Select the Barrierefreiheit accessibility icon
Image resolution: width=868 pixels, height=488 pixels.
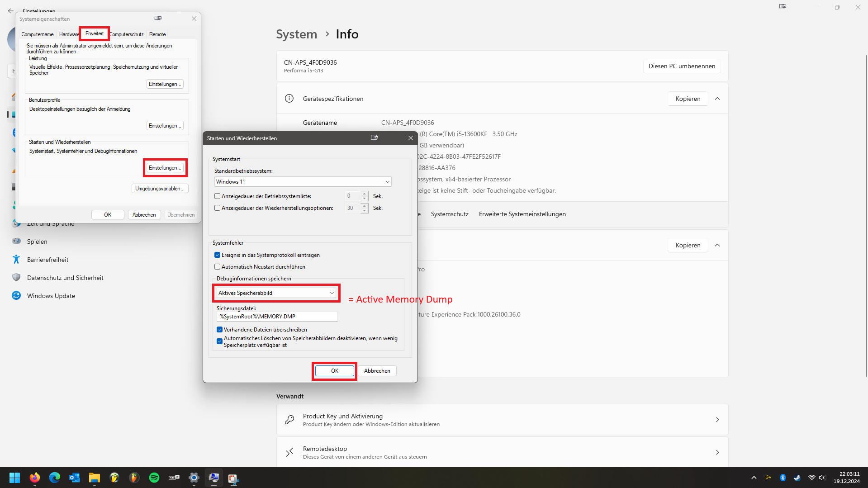(16, 260)
